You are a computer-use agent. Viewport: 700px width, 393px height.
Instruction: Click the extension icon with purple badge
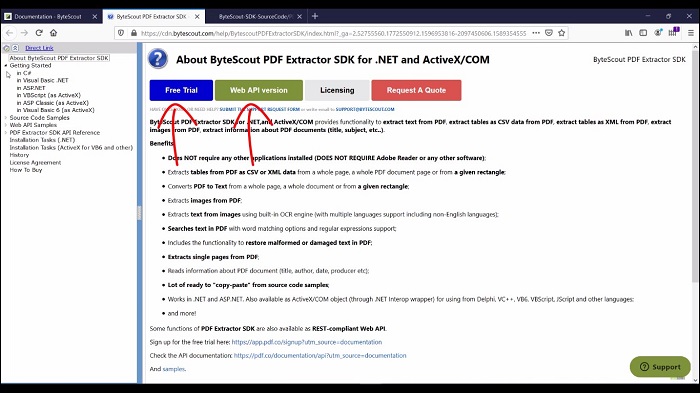click(x=673, y=32)
